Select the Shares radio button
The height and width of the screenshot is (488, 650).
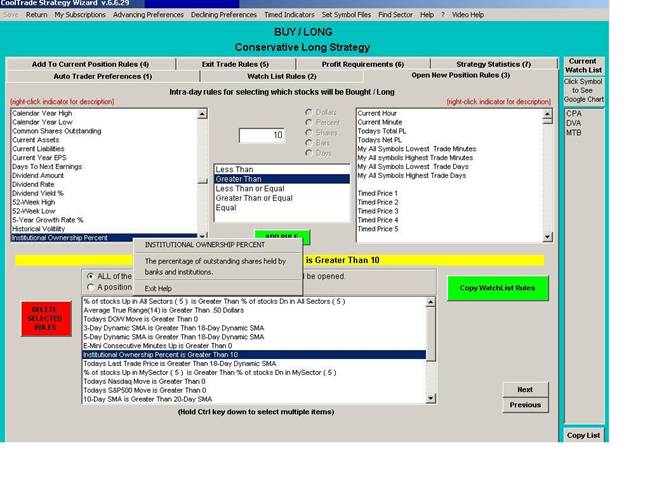coord(308,133)
